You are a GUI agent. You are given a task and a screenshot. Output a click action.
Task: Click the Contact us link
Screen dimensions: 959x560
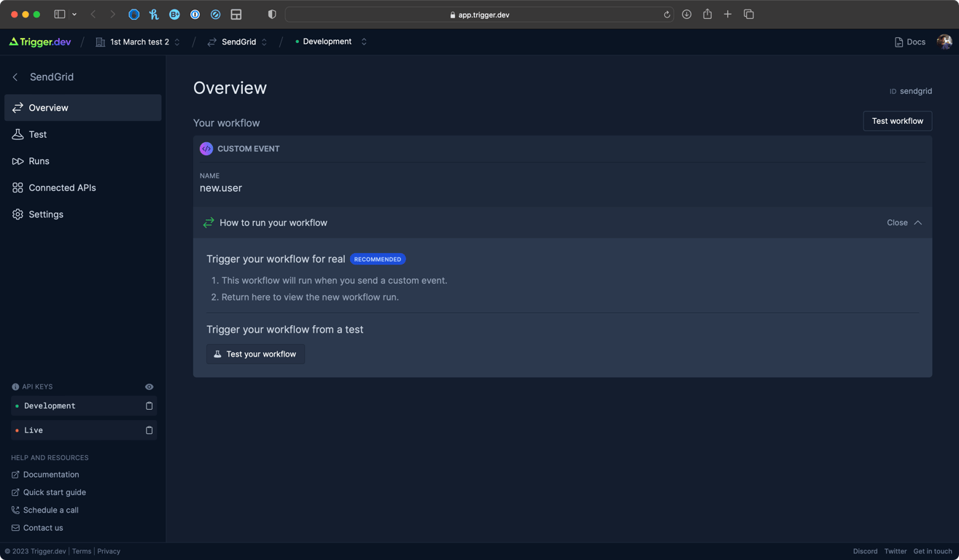click(x=37, y=528)
